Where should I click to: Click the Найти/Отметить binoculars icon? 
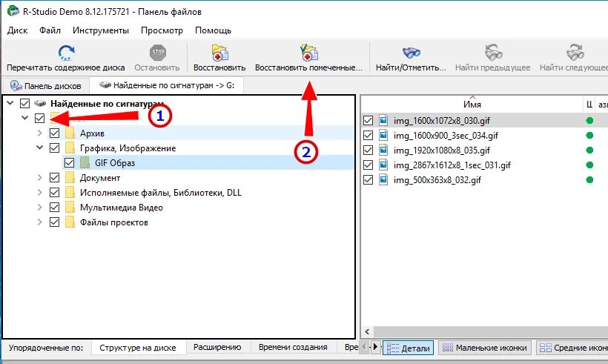coord(411,53)
